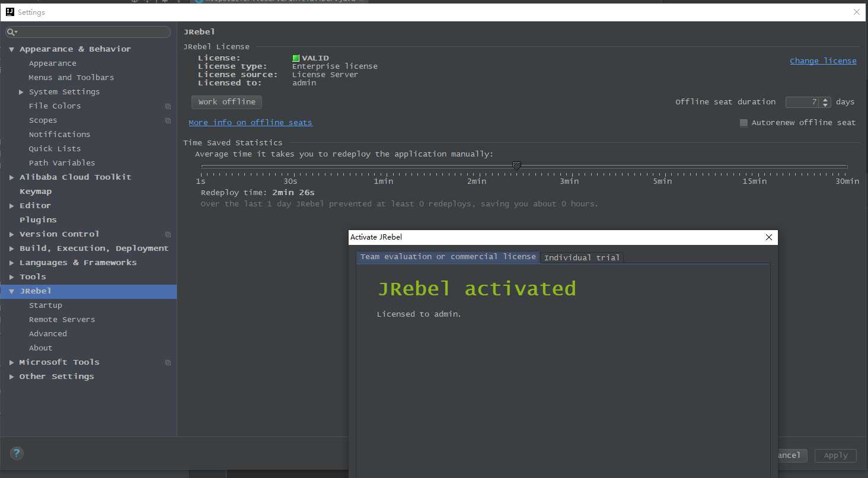
Task: Switch to the Individual trial tab
Action: 582,257
